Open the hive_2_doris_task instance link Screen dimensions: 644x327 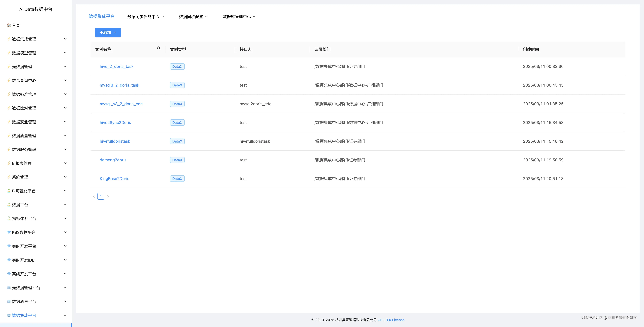pyautogui.click(x=116, y=66)
